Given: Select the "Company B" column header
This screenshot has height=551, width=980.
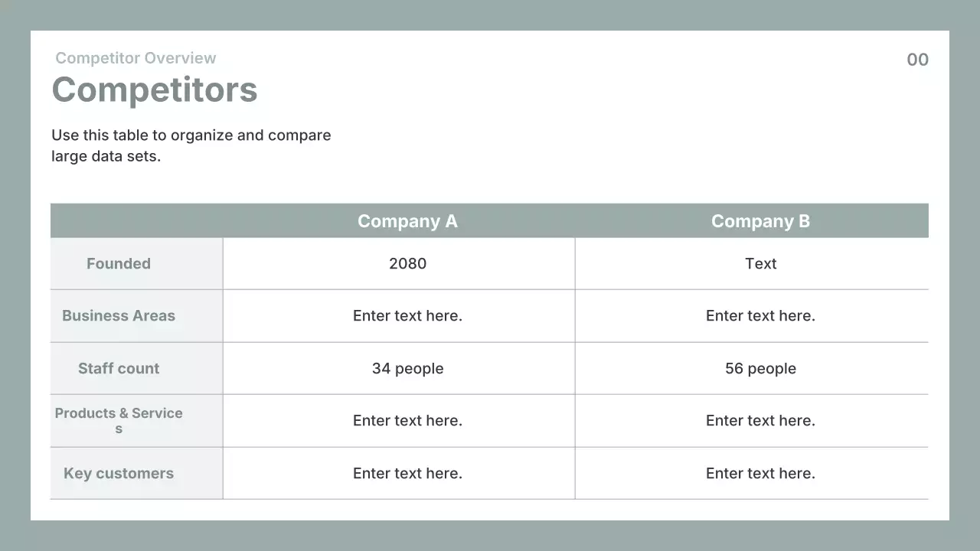Looking at the screenshot, I should [760, 221].
